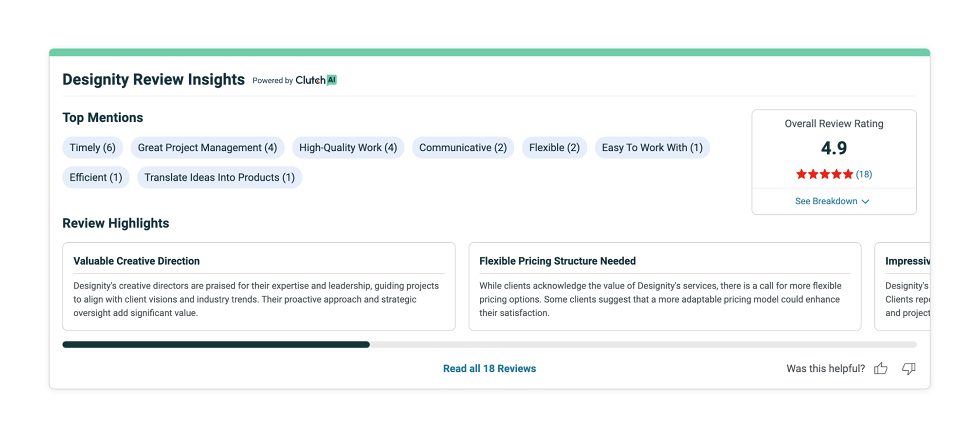980x439 pixels.
Task: Open Flexible Pricing Structure Needed card
Action: point(665,286)
